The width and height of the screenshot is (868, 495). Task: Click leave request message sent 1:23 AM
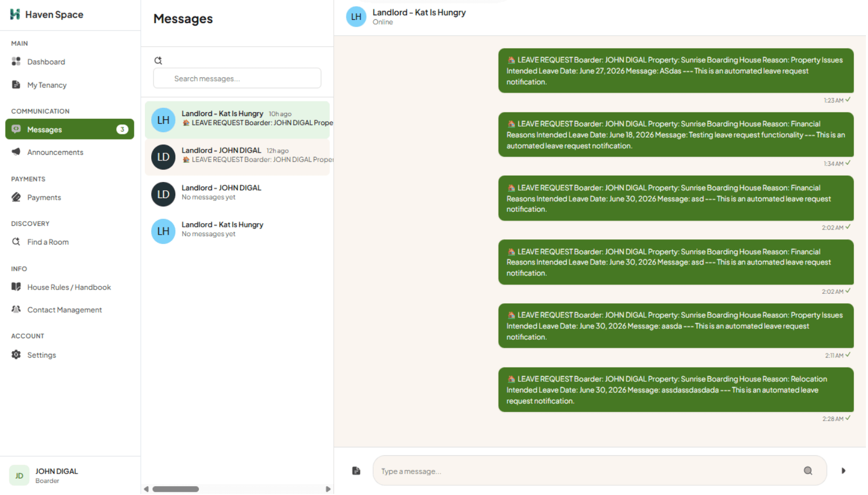coord(676,71)
